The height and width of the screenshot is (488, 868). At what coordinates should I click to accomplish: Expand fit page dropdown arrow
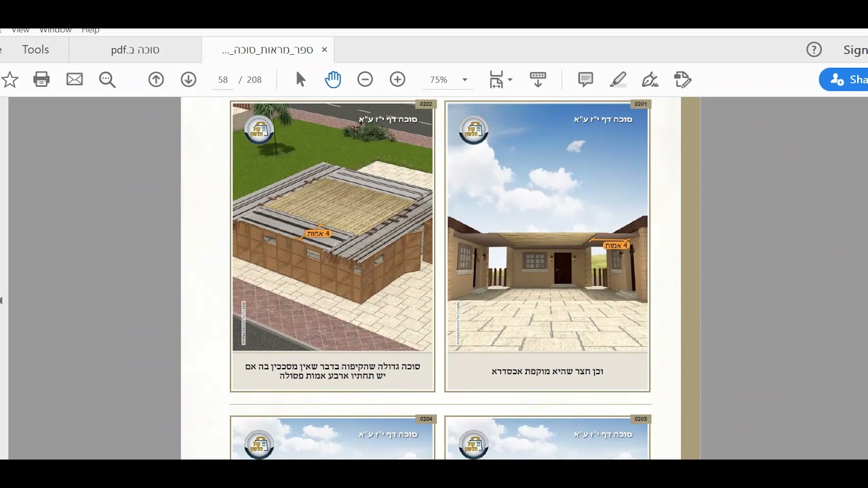click(510, 80)
